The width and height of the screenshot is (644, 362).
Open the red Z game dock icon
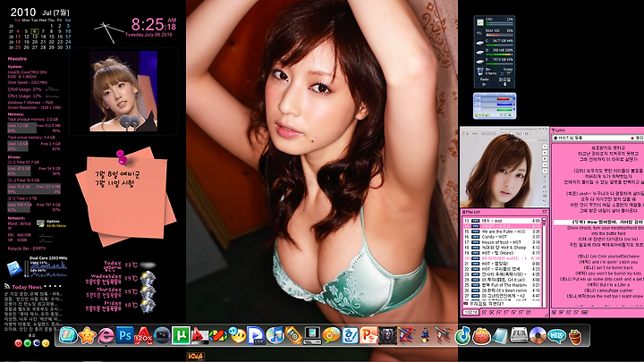click(406, 336)
